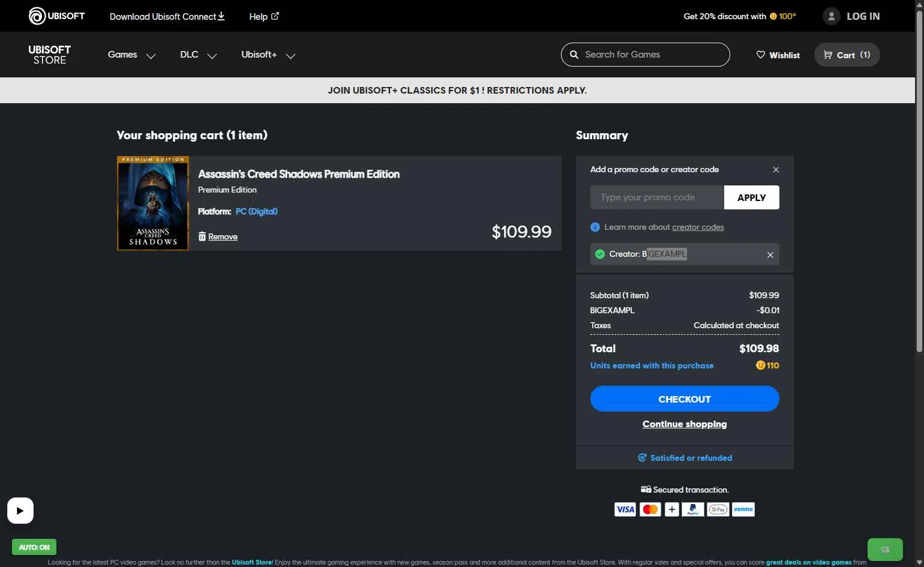Viewport: 924px width, 567px height.
Task: Expand the DLC menu
Action: pyautogui.click(x=198, y=55)
